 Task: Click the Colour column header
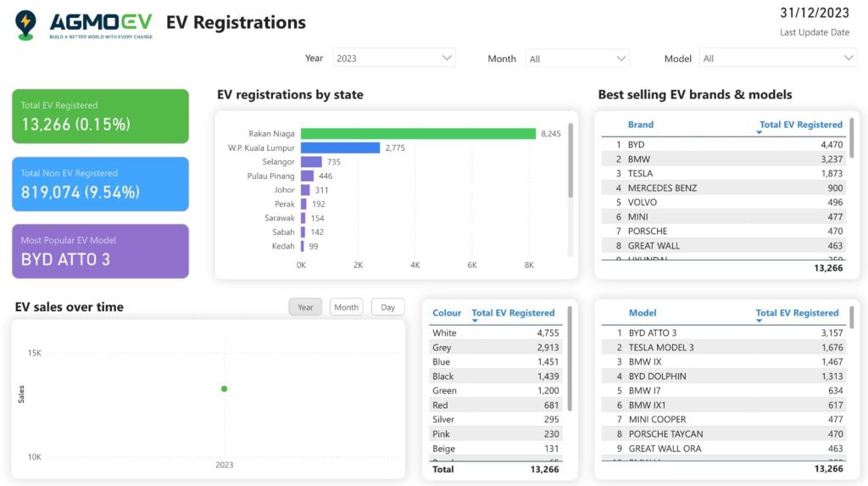click(447, 313)
